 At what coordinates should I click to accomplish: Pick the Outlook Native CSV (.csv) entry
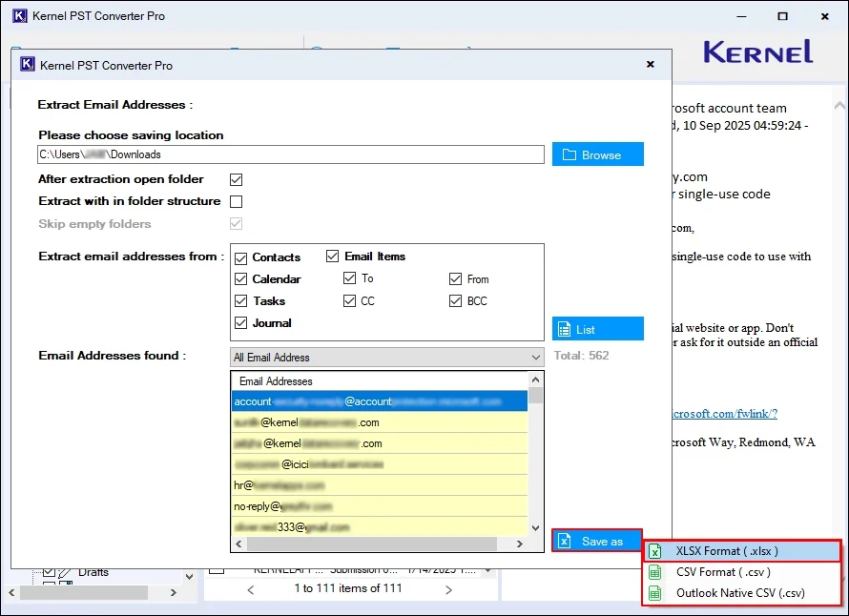[739, 593]
